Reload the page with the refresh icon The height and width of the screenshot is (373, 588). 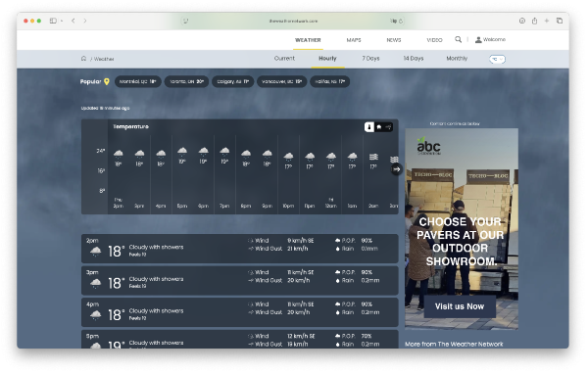coord(401,22)
